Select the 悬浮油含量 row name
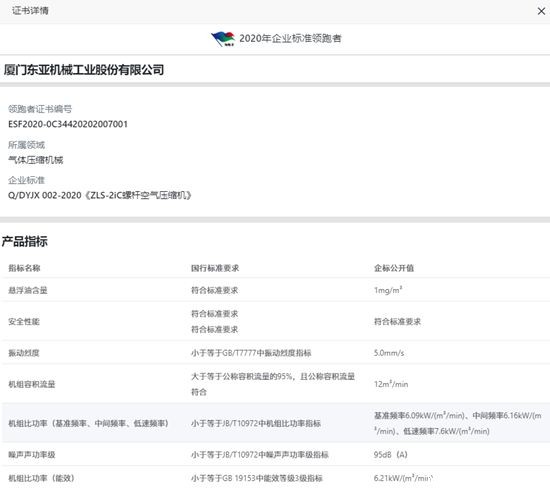The height and width of the screenshot is (496, 550). 28,290
